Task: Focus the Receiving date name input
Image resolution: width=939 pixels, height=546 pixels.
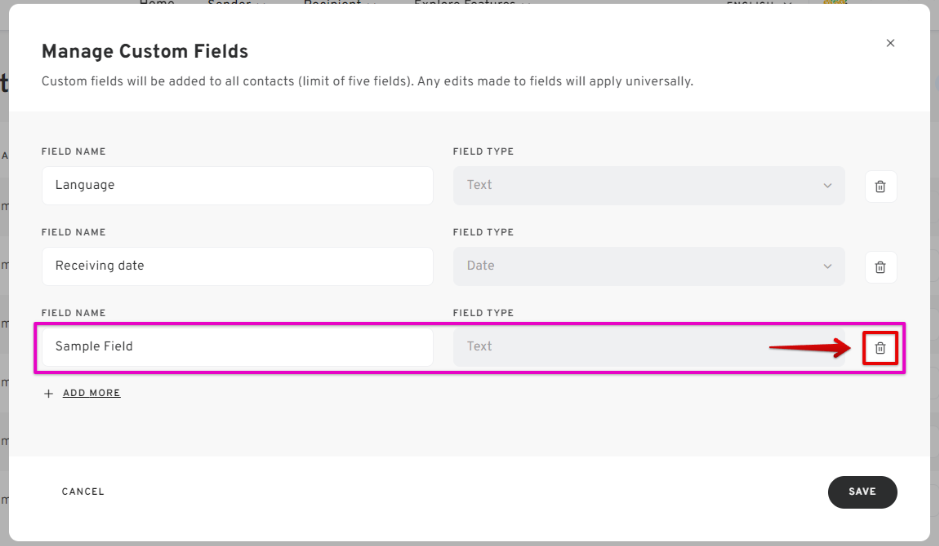Action: (x=238, y=266)
